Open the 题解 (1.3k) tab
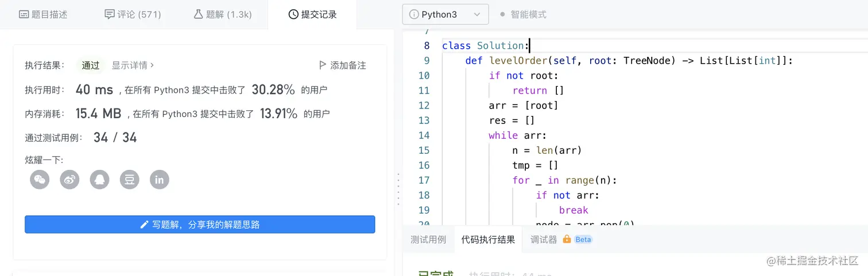The image size is (868, 276). 223,14
